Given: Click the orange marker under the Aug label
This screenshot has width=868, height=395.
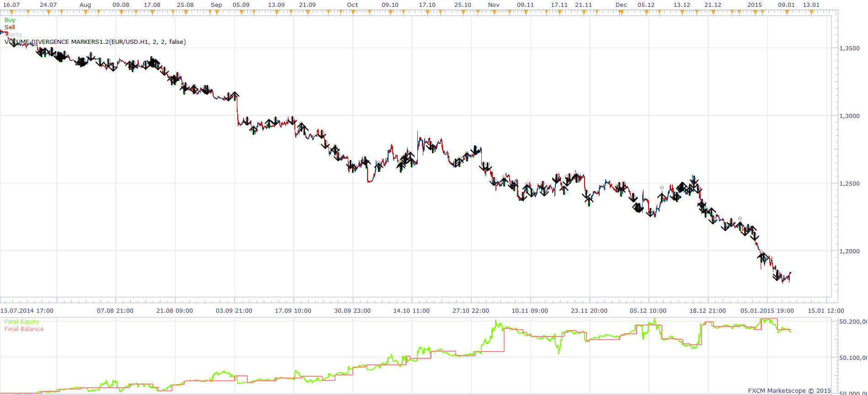Looking at the screenshot, I should (85, 12).
